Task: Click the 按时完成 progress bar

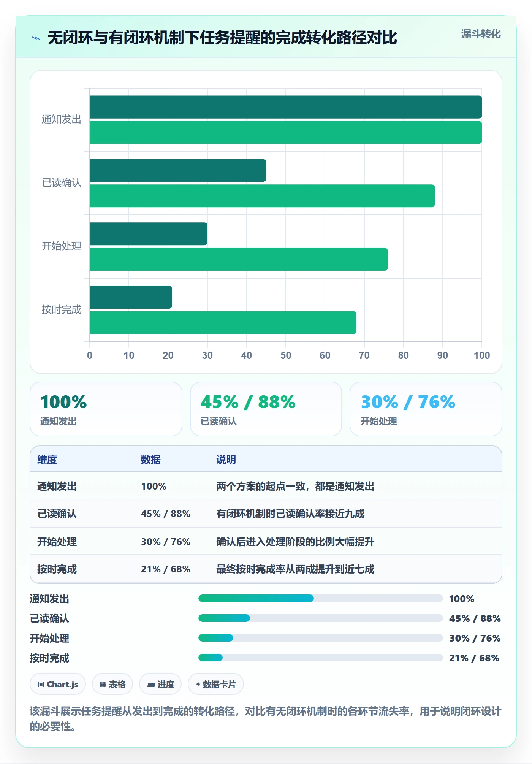Action: pos(320,658)
